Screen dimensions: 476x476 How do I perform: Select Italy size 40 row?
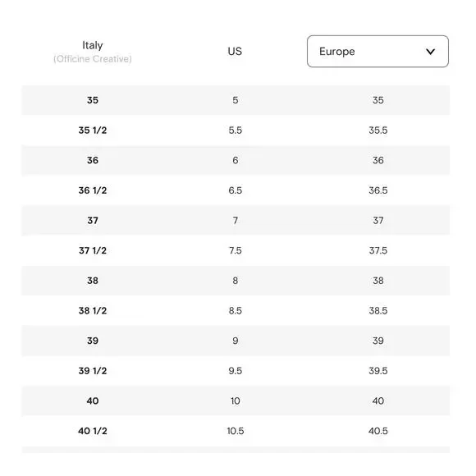point(236,400)
